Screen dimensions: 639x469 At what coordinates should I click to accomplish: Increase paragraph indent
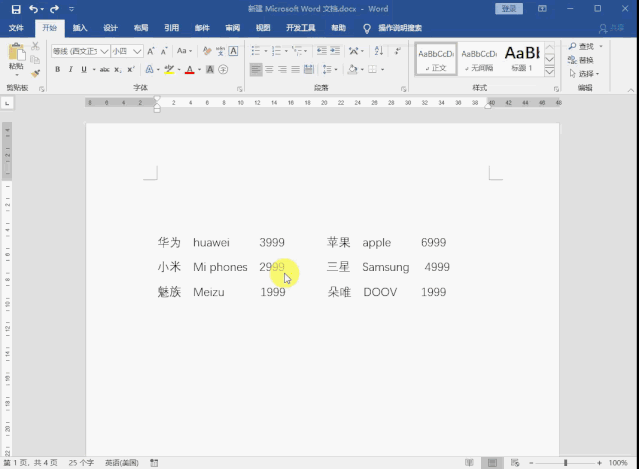point(335,51)
